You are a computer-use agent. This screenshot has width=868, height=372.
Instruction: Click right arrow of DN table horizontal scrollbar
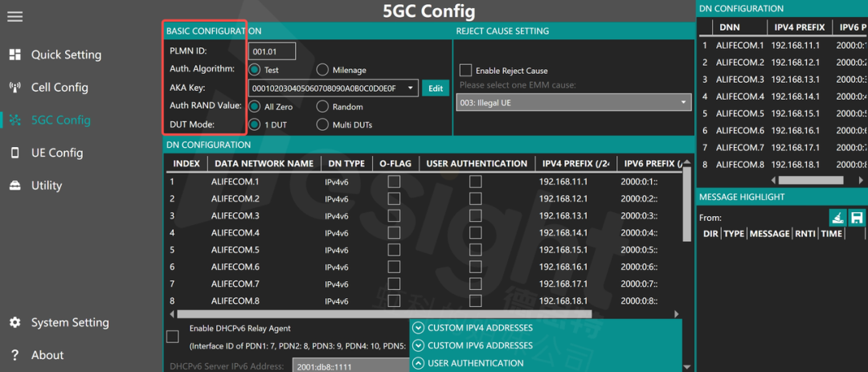(677, 314)
